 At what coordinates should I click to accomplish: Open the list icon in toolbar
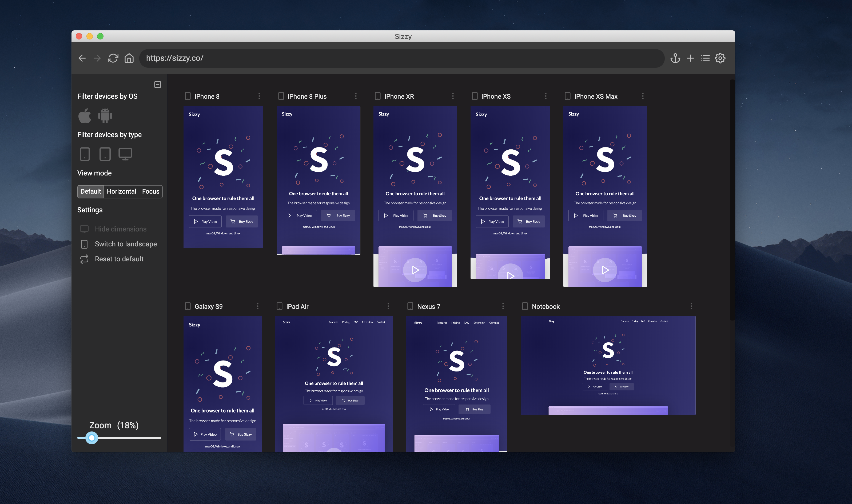click(x=705, y=58)
